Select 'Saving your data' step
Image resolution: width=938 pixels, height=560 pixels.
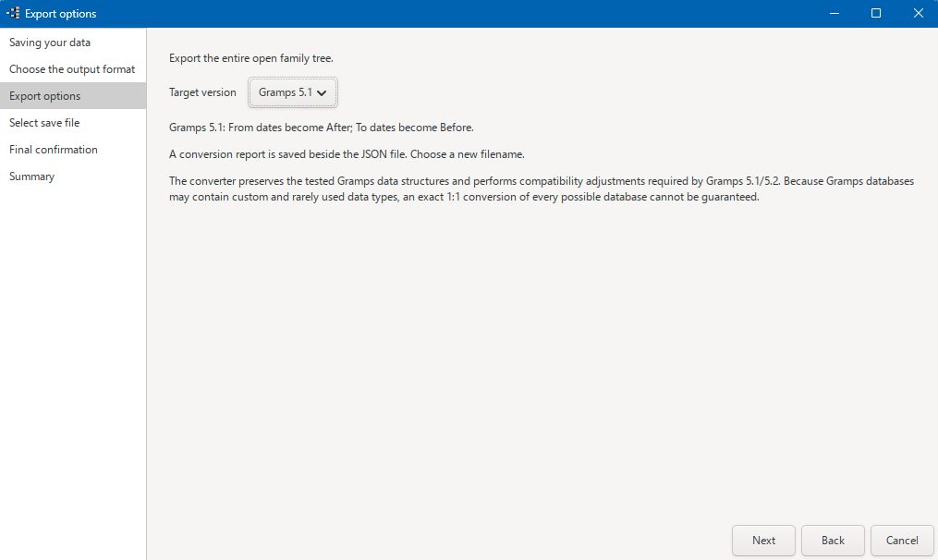(x=73, y=43)
